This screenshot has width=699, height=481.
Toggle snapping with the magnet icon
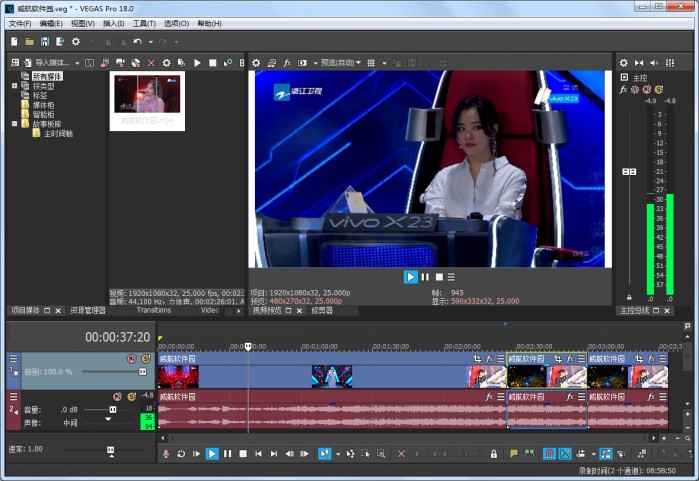point(549,454)
